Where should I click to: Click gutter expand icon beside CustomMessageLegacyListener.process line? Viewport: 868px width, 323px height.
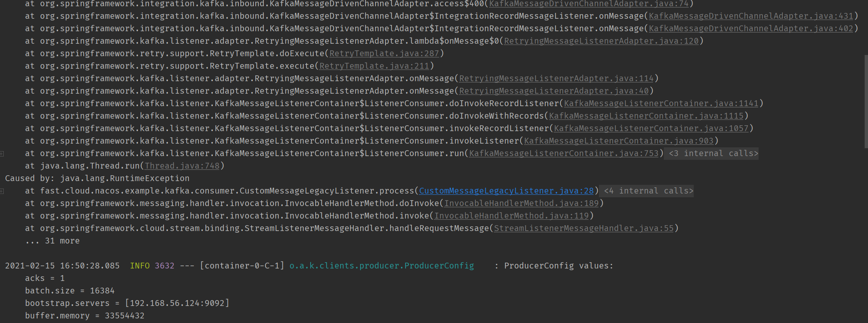pyautogui.click(x=2, y=191)
